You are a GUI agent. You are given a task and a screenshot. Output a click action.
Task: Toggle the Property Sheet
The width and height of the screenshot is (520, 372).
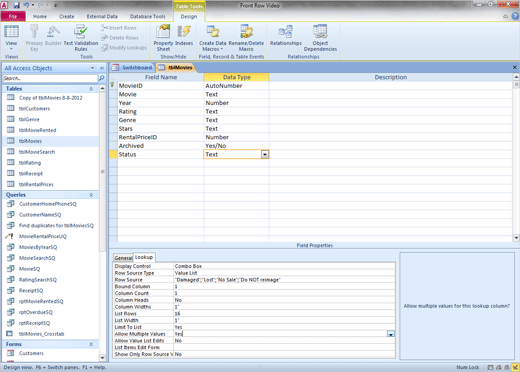[163, 37]
